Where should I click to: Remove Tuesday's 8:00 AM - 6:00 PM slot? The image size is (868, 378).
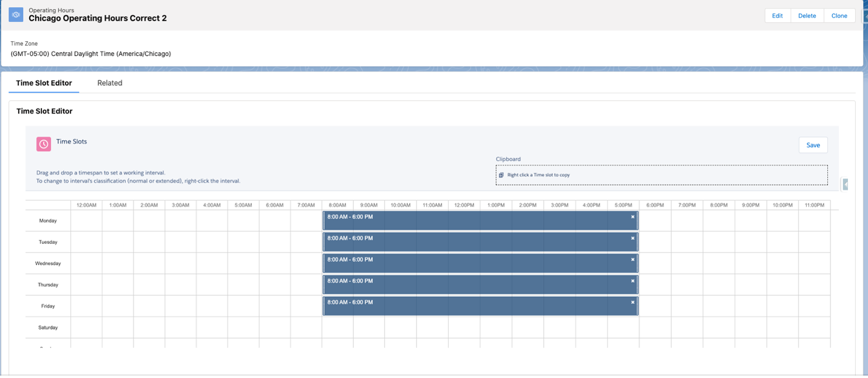pos(632,238)
